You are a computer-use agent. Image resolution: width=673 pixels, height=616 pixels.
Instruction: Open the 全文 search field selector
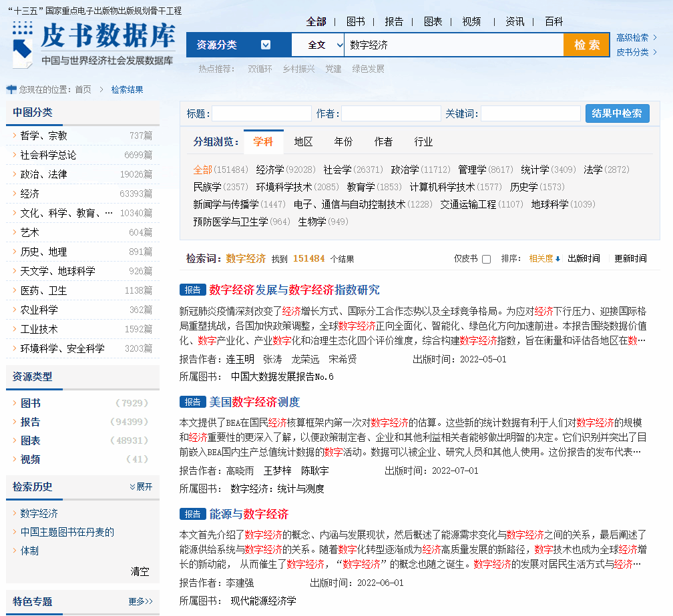(317, 45)
